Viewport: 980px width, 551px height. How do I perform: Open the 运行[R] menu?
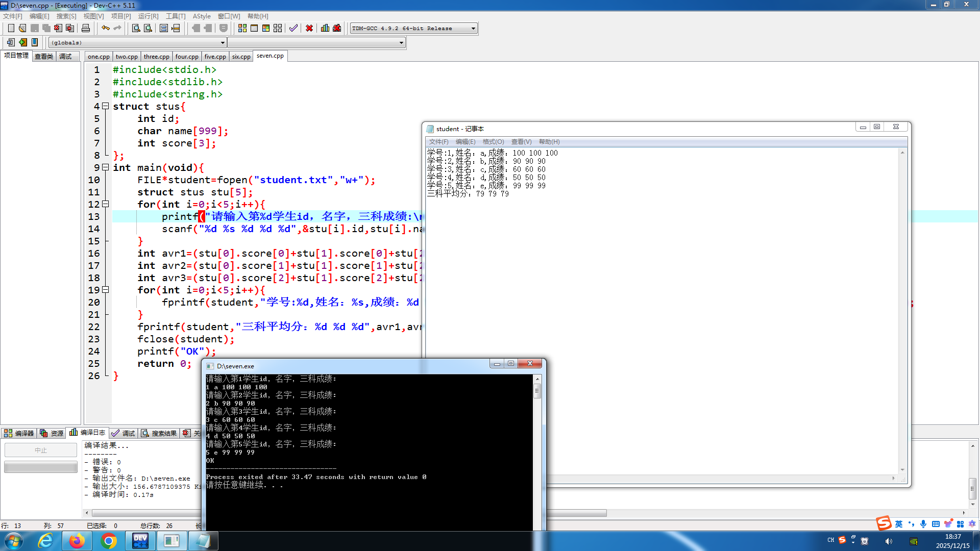coord(148,16)
